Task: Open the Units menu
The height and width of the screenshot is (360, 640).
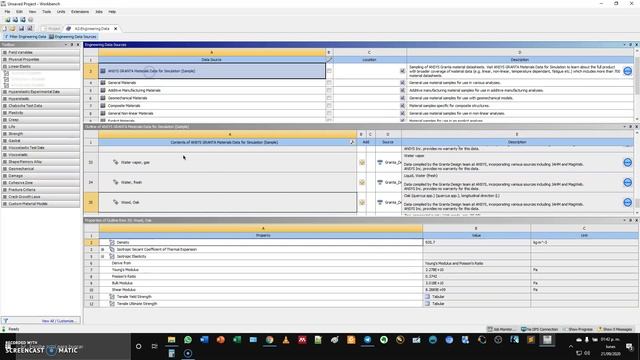Action: click(x=61, y=12)
